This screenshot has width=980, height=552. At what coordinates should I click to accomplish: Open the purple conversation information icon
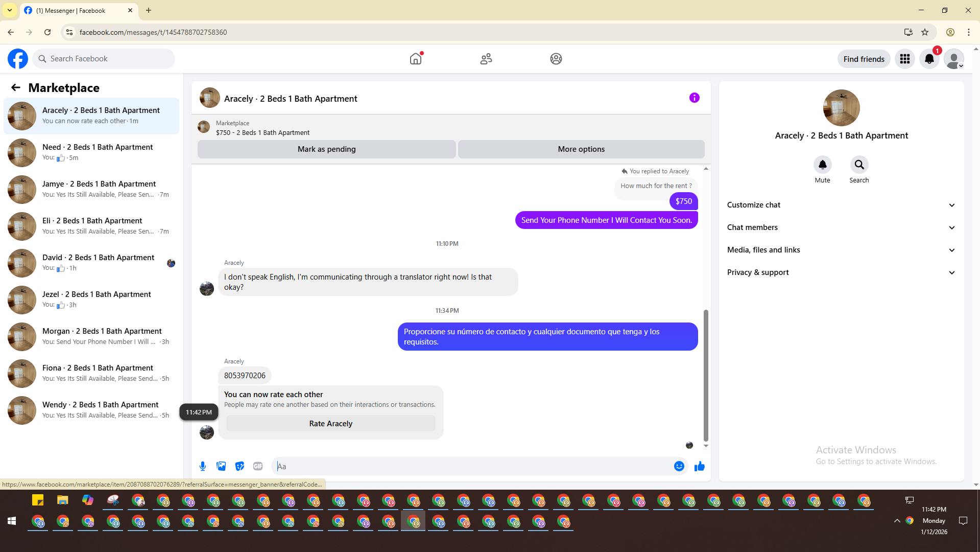[x=694, y=98]
